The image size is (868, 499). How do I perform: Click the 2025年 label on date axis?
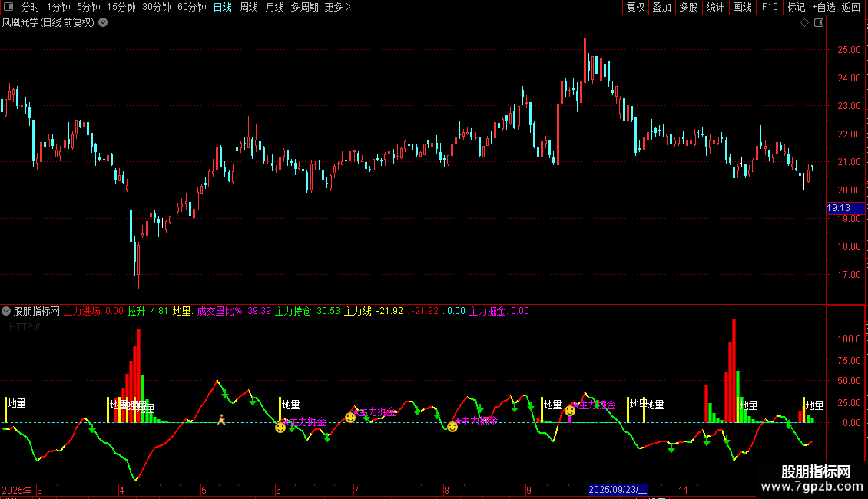[17, 490]
